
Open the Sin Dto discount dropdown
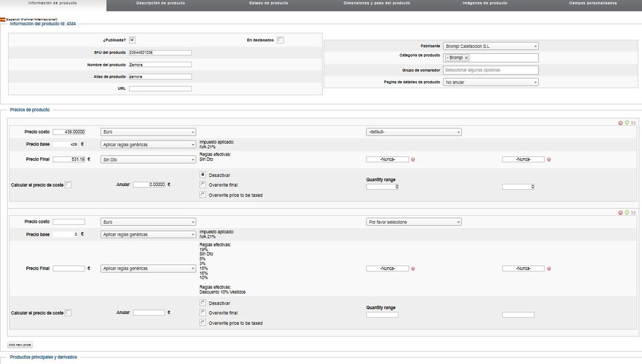148,160
